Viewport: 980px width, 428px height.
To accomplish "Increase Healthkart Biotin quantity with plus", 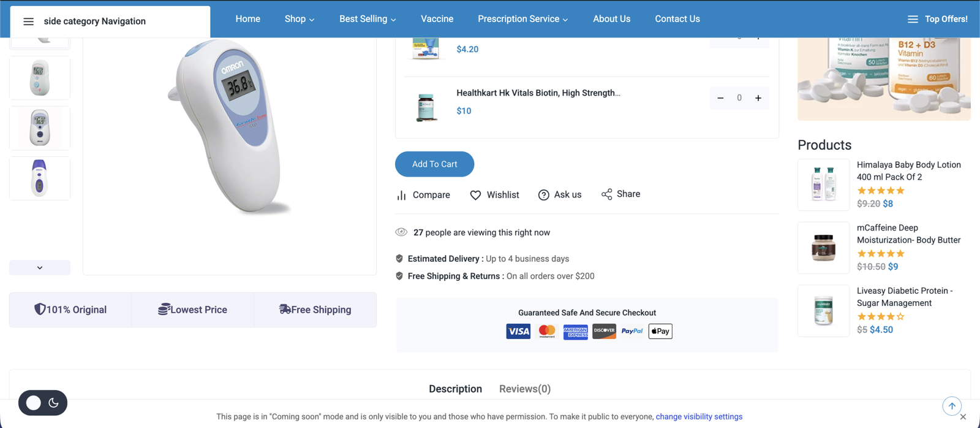I will (758, 98).
